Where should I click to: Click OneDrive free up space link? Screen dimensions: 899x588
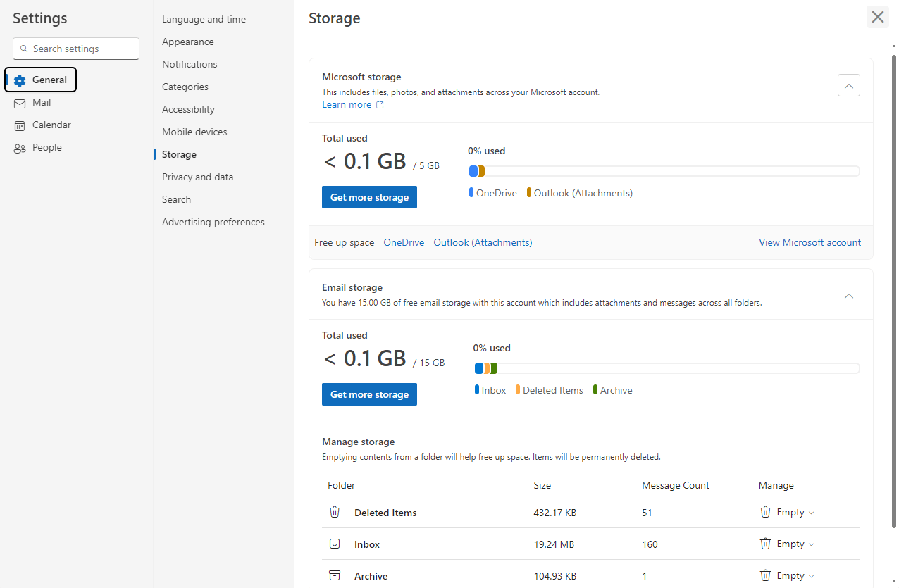pos(404,242)
